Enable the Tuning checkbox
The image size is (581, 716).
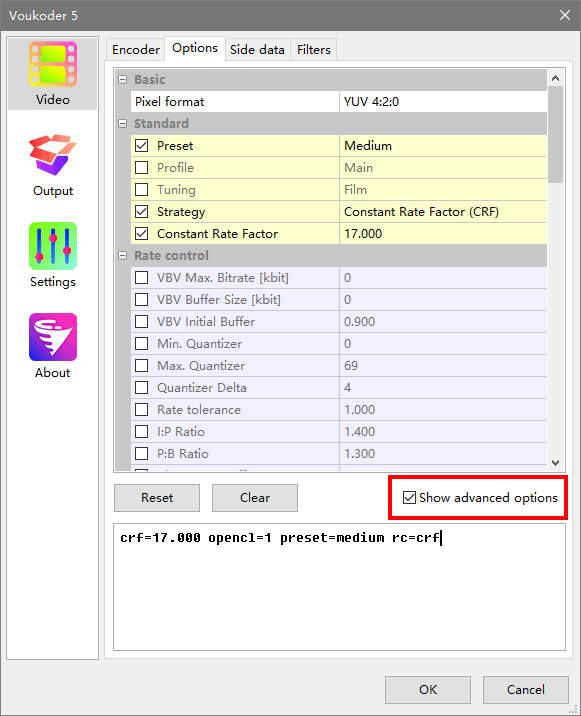(x=142, y=190)
